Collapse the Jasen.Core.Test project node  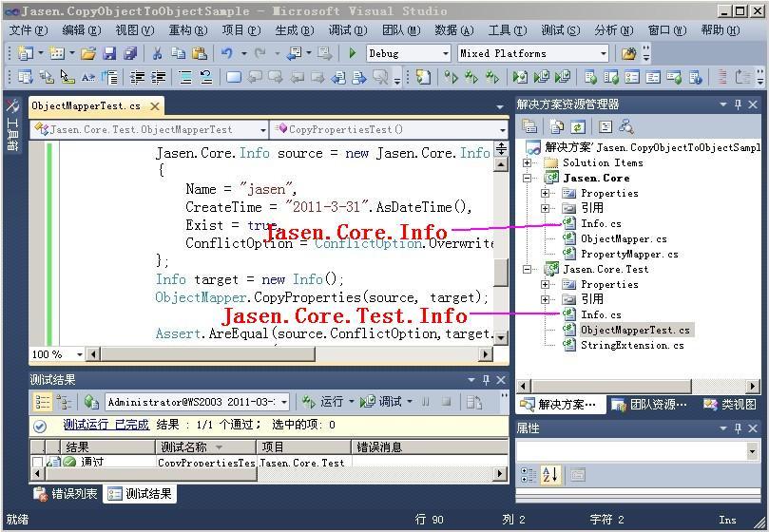click(528, 269)
